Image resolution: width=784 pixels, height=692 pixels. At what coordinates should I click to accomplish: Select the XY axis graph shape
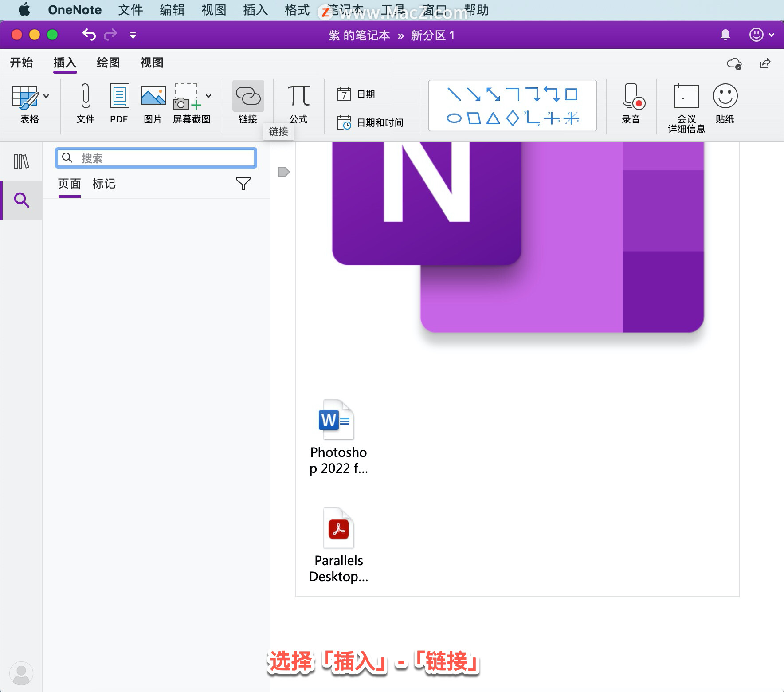tap(532, 118)
